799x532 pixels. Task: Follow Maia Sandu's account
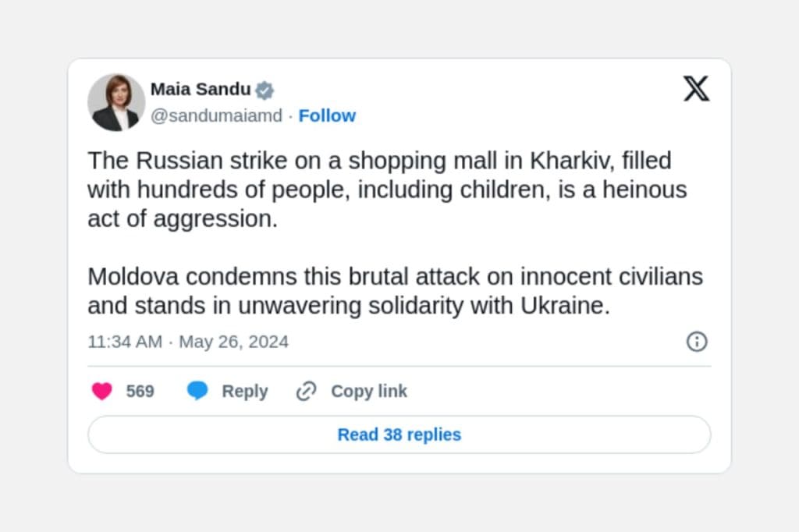[x=327, y=115]
